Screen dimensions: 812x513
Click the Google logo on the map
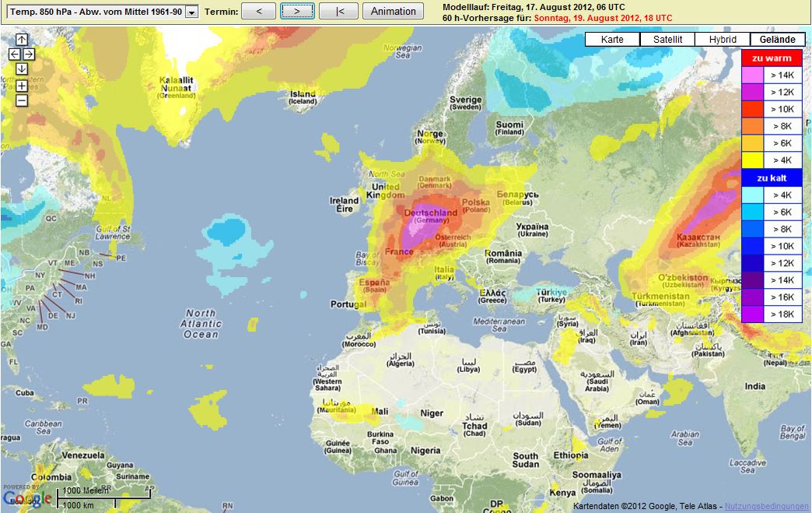27,498
